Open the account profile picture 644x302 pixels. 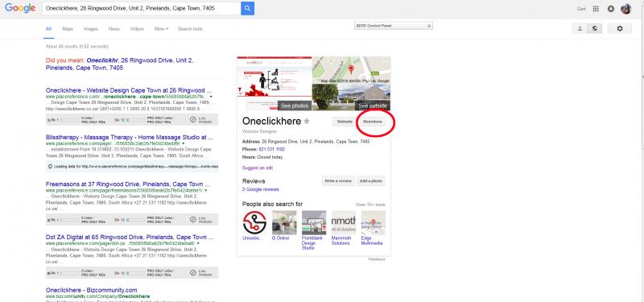pyautogui.click(x=625, y=9)
